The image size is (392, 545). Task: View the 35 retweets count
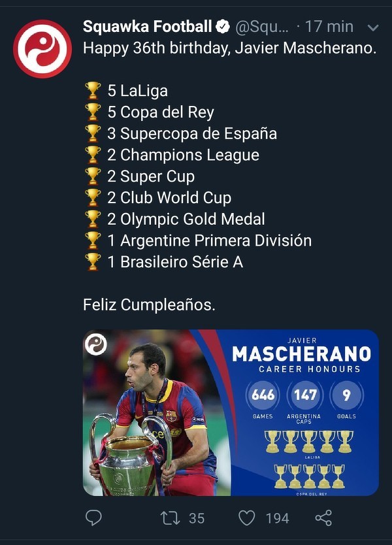[x=196, y=518]
